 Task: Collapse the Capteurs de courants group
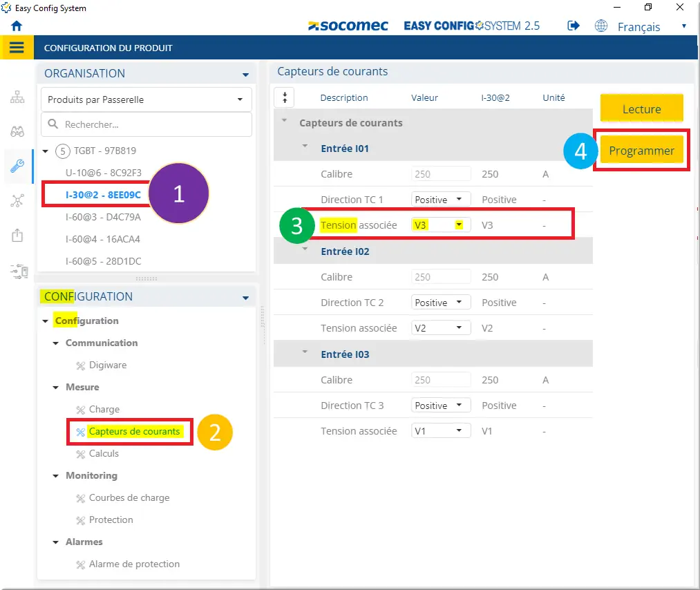[x=284, y=120]
